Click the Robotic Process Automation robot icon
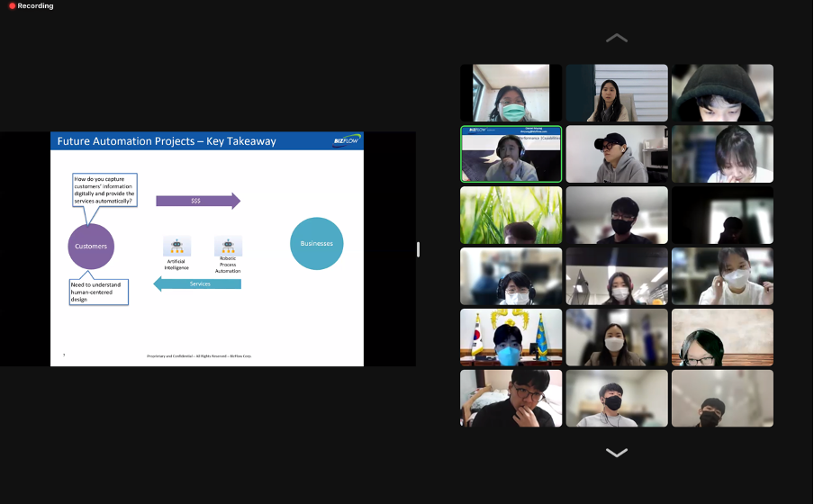814x504 pixels. coord(228,246)
